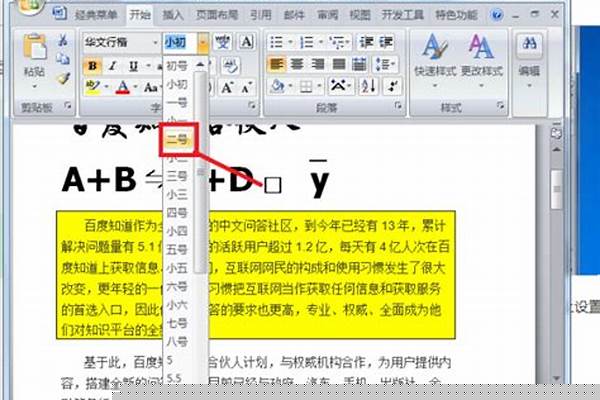Open the Paragraph (段落) dialog launcher

coord(398,105)
